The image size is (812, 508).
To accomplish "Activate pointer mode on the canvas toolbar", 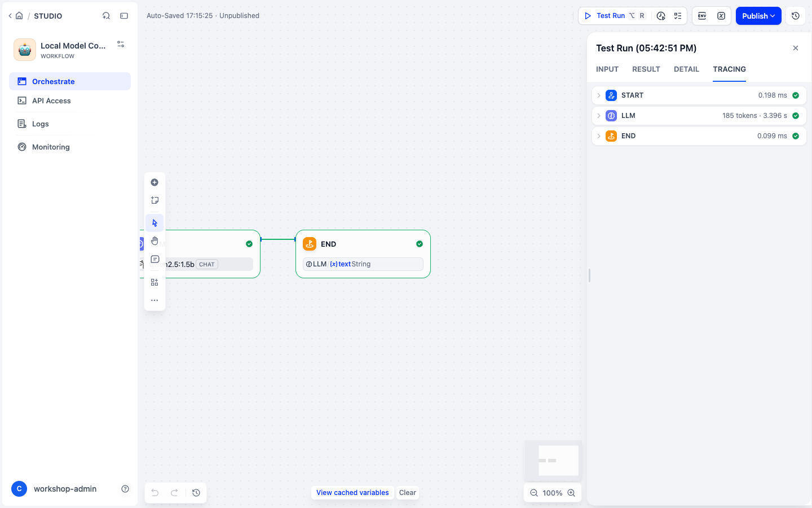I will (155, 223).
